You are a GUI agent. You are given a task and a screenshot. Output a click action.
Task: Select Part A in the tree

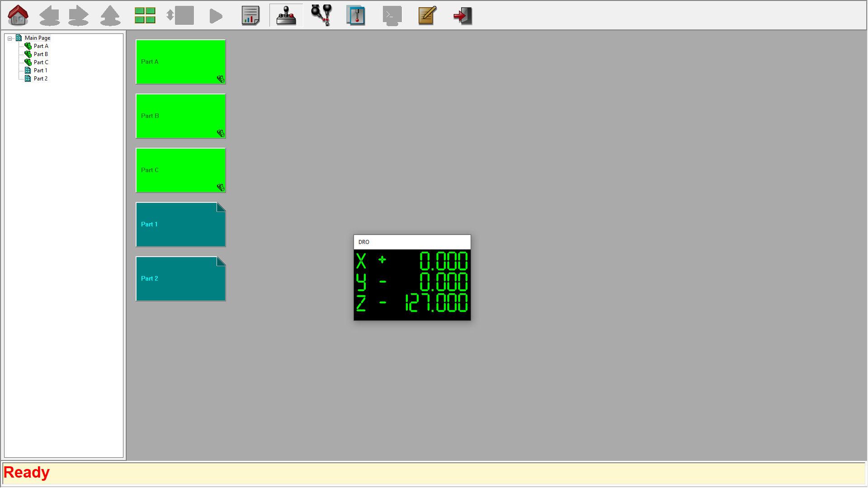coord(41,46)
